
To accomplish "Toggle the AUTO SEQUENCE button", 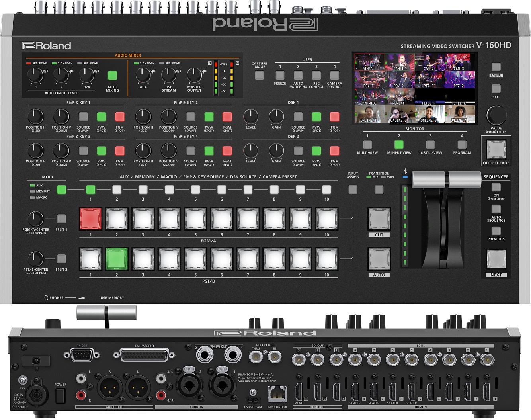I will tap(496, 209).
